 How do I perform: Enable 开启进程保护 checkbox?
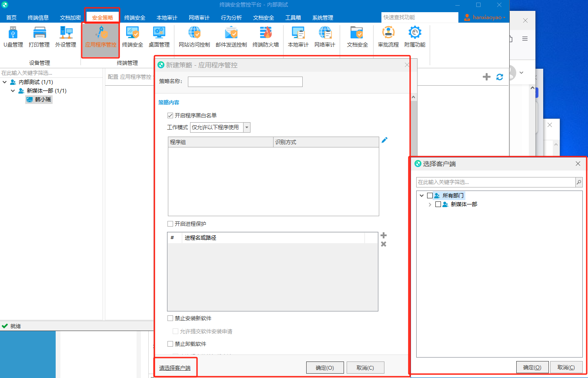tap(170, 224)
